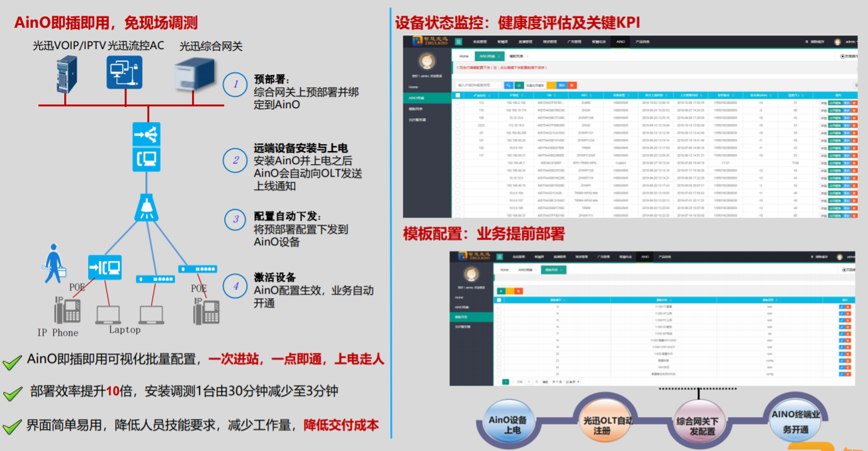Click the red delete toolbar button in the template screenshot
Screen dimensions: 868x451
click(x=519, y=291)
